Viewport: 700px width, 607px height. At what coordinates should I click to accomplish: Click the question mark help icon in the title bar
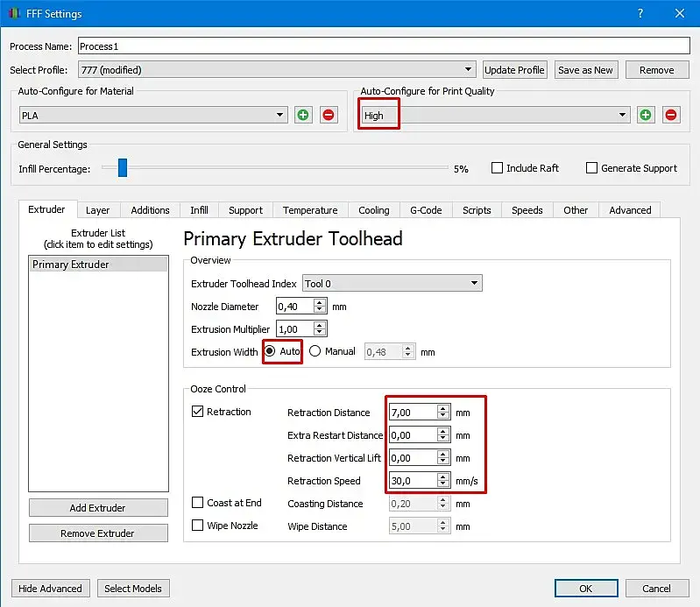tap(640, 13)
